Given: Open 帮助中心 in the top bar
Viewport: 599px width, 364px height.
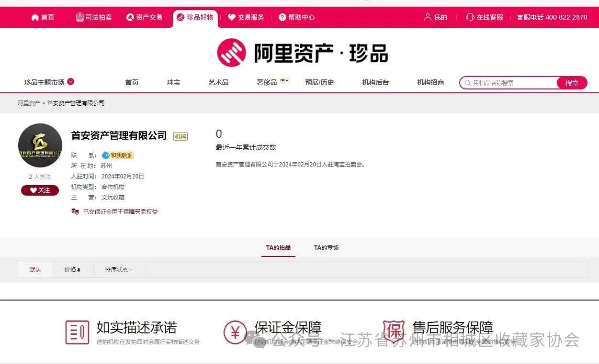Looking at the screenshot, I should [x=296, y=17].
